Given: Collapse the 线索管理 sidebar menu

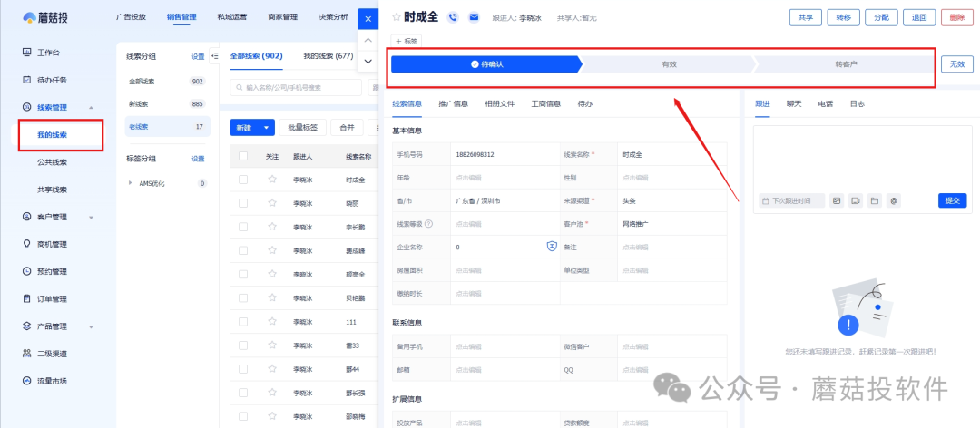Looking at the screenshot, I should click(92, 108).
